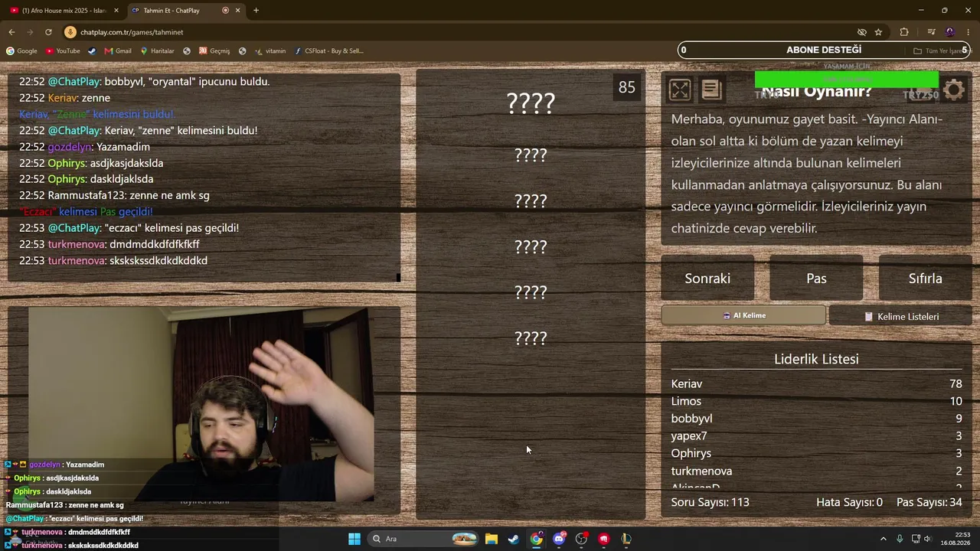This screenshot has width=980, height=551.
Task: Open Chrome profile avatar
Action: click(x=950, y=32)
